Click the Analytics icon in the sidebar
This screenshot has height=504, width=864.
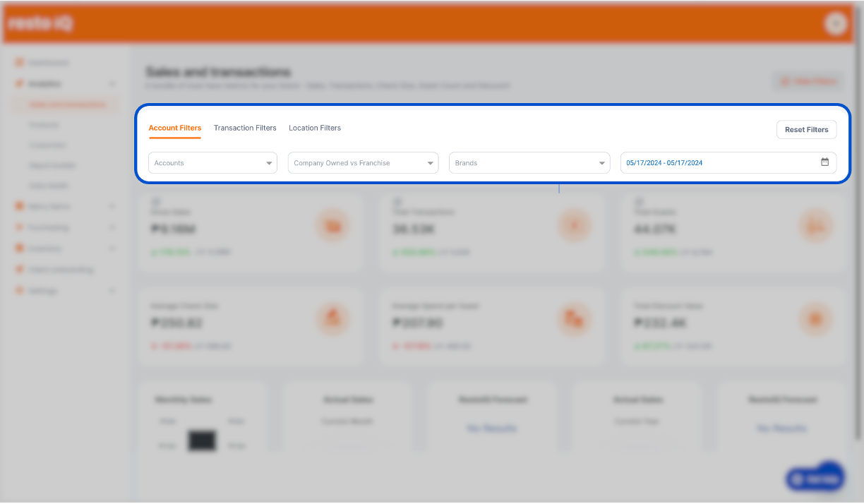[20, 83]
